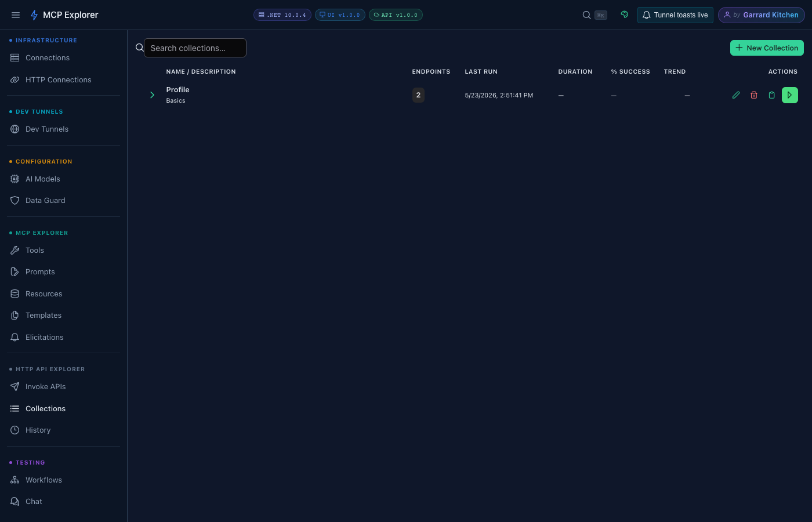Click the clipboard icon for Profile
The width and height of the screenshot is (812, 522).
[771, 95]
